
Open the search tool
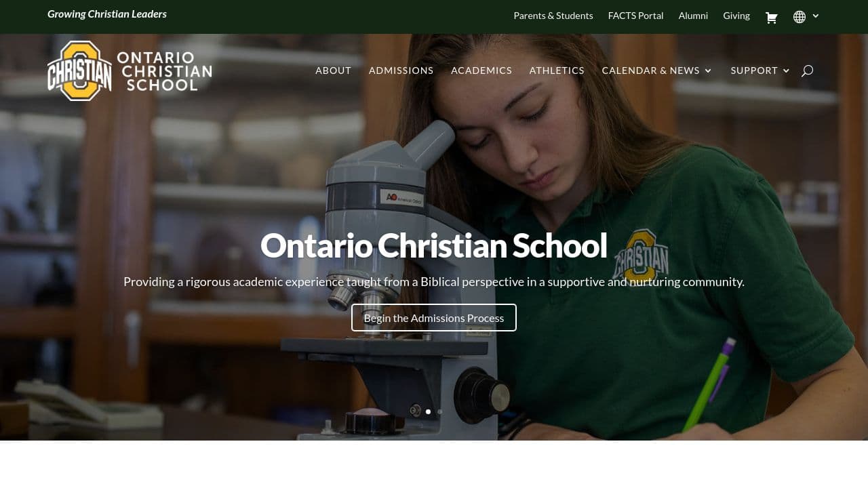(807, 70)
